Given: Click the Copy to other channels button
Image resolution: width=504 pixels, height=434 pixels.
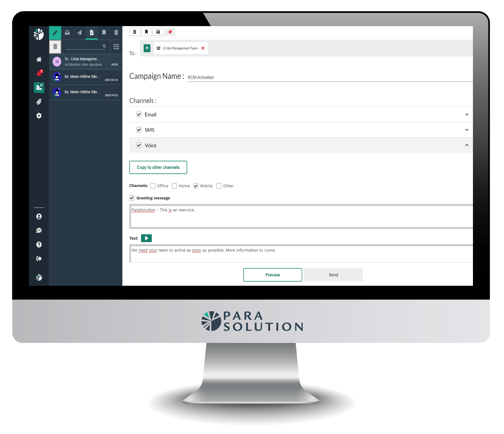Looking at the screenshot, I should coord(158,167).
